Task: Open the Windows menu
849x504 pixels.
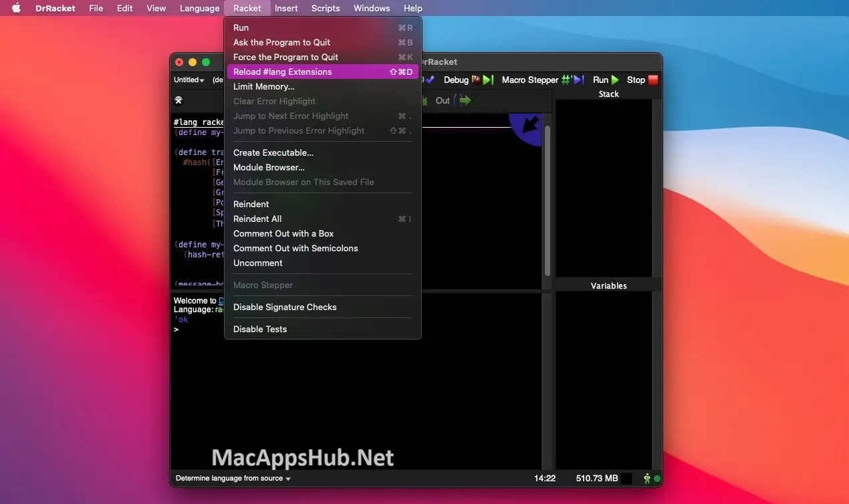Action: coord(372,8)
